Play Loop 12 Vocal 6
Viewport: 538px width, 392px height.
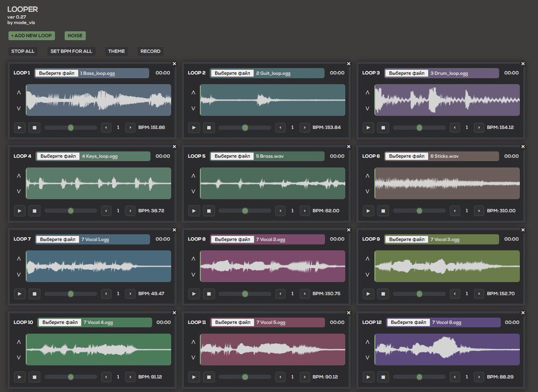click(x=368, y=377)
